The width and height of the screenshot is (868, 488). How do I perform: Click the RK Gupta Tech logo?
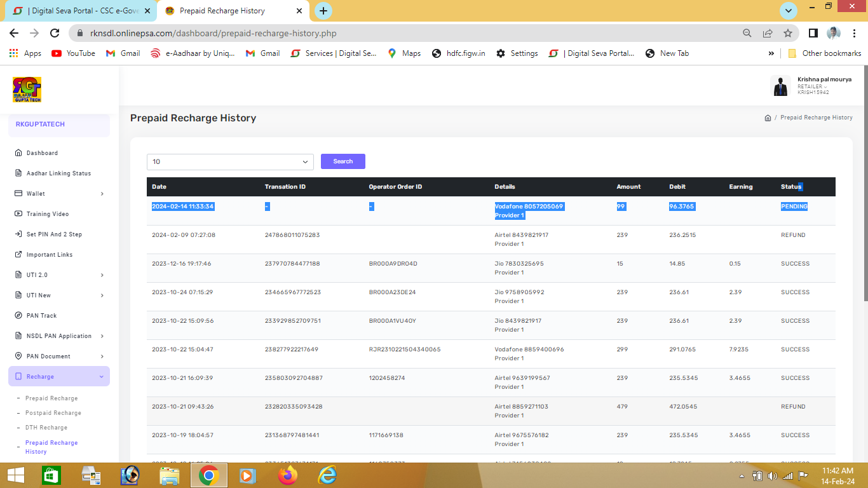click(x=27, y=90)
